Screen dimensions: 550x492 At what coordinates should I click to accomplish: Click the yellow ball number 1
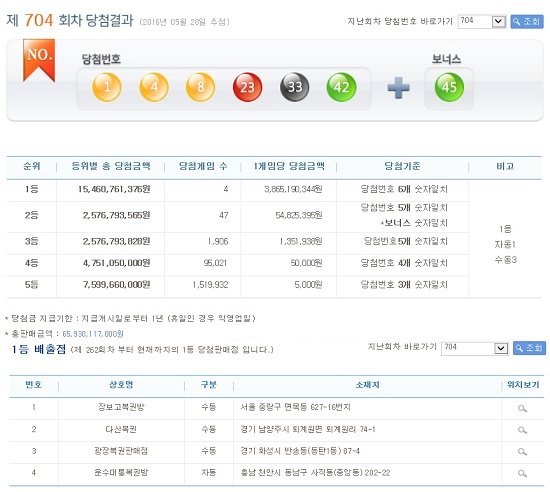coord(107,87)
